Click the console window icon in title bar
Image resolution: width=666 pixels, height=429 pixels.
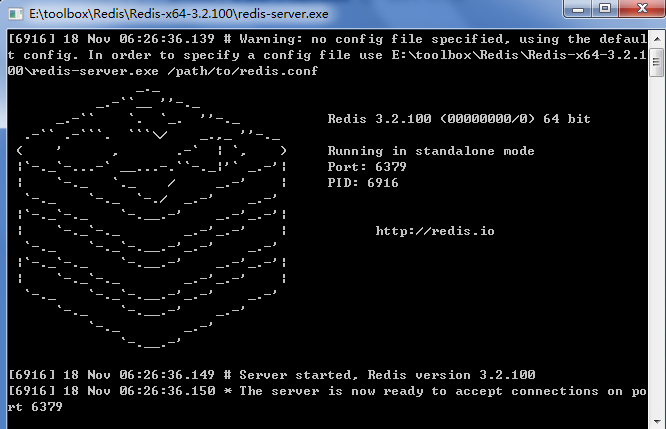[x=16, y=14]
